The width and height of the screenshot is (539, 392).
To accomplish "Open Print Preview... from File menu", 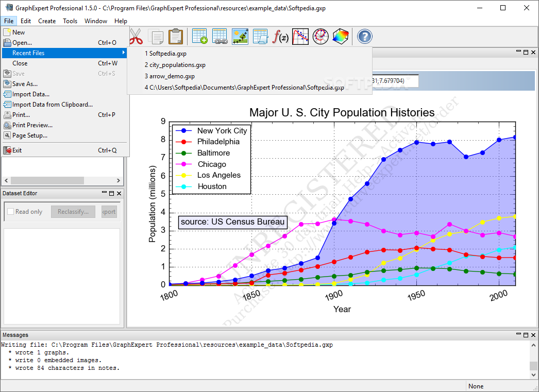I will tap(64, 125).
